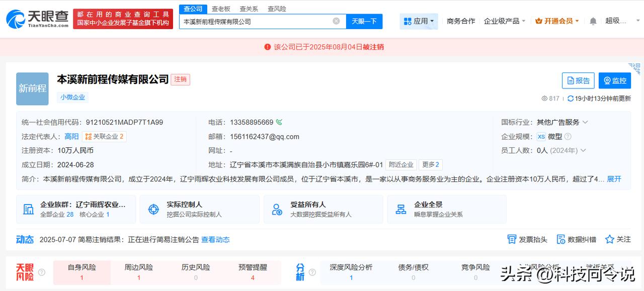644x291 pixels.
Task: Click the refresh icon beside 19小时13分钟前更新
Action: [570, 99]
